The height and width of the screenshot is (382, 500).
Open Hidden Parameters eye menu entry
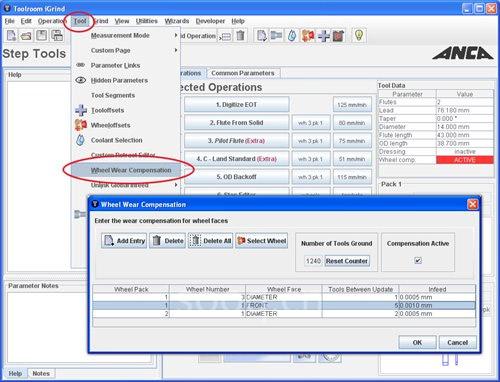(119, 80)
